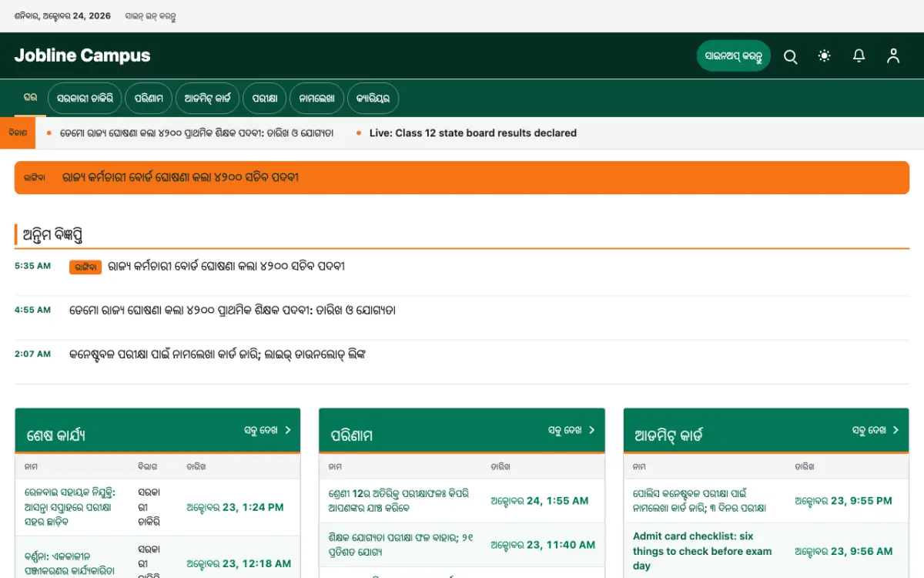924x578 pixels.
Task: Click ସବୁ ଦେଖ in the ଶେଷ କାର୍ଯ୍ୟ card
Action: tap(267, 430)
